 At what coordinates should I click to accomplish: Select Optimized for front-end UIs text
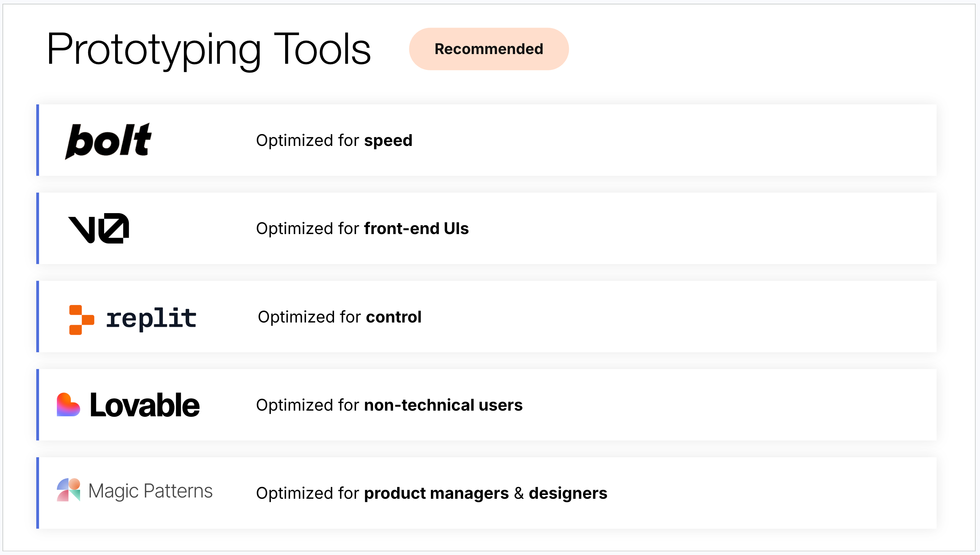362,228
